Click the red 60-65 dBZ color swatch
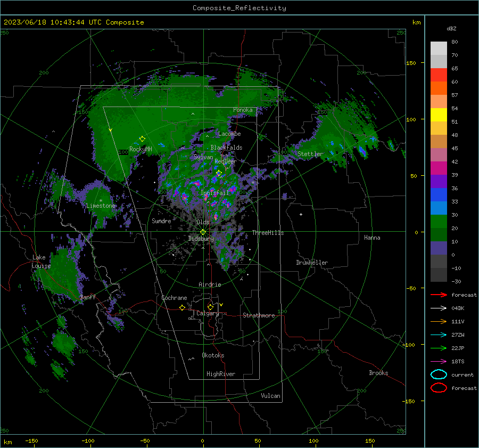The width and height of the screenshot is (479, 448). [x=439, y=75]
